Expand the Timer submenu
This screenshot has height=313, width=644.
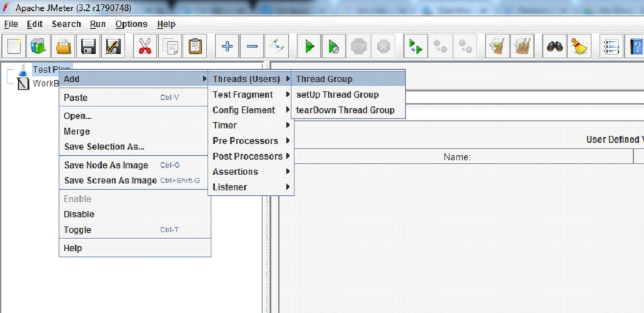coord(251,125)
